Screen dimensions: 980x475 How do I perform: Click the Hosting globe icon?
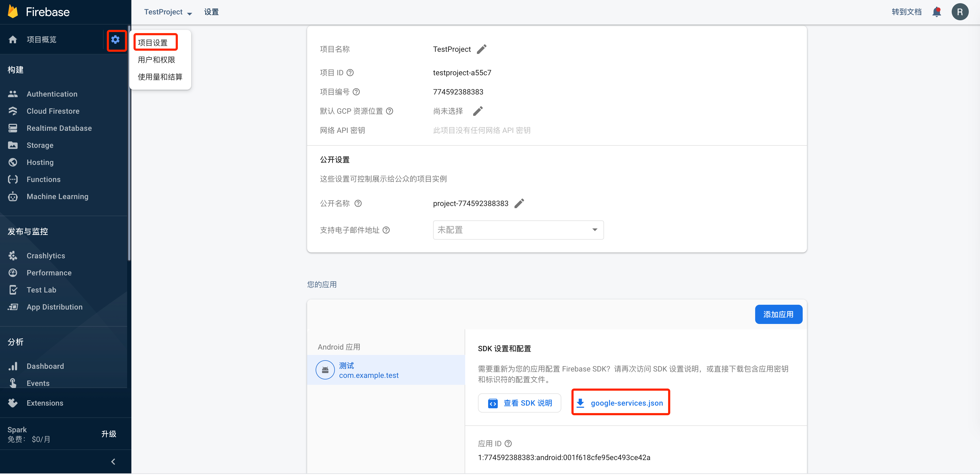click(x=13, y=163)
